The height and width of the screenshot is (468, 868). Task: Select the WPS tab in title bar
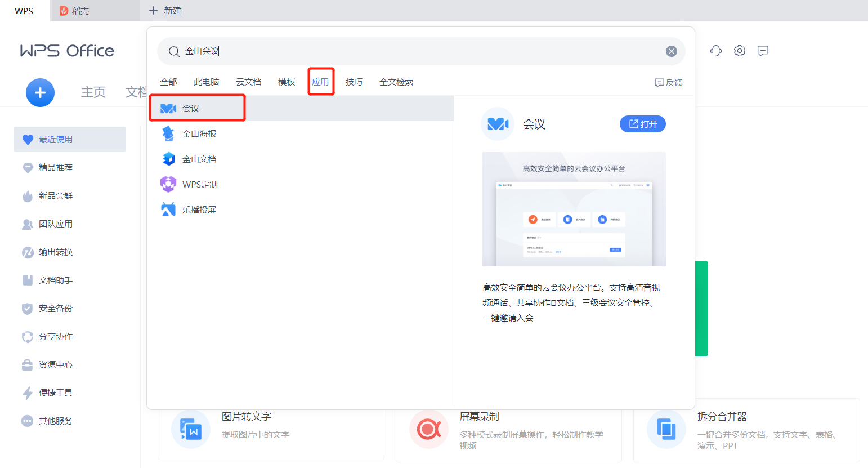tap(24, 11)
